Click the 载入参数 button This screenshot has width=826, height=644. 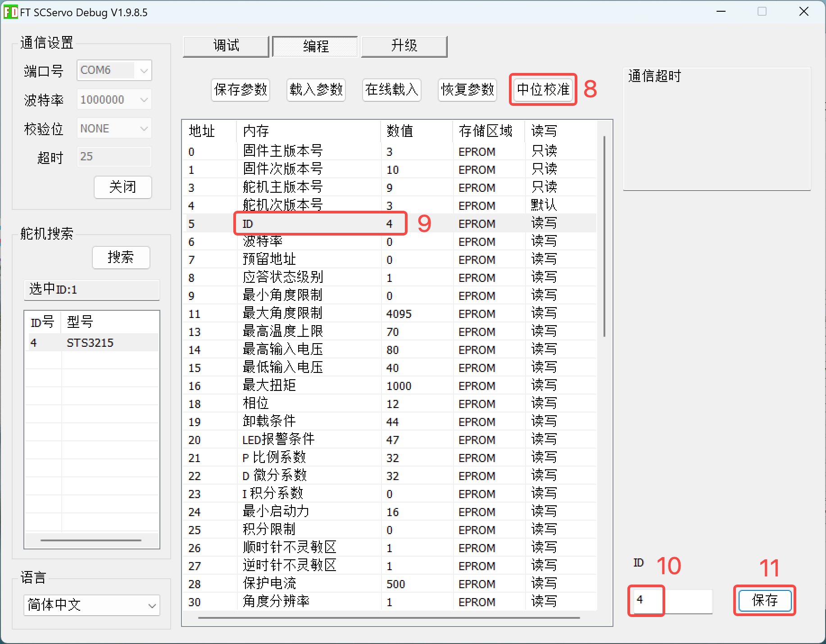[316, 90]
